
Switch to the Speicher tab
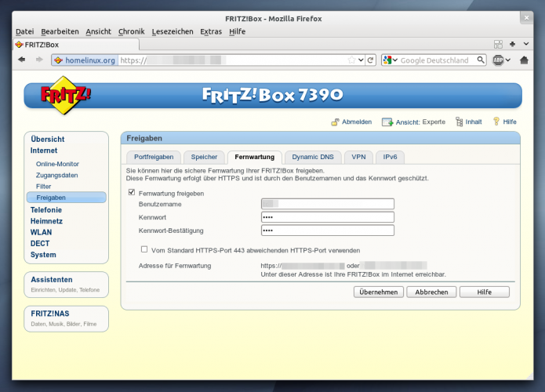click(x=204, y=157)
